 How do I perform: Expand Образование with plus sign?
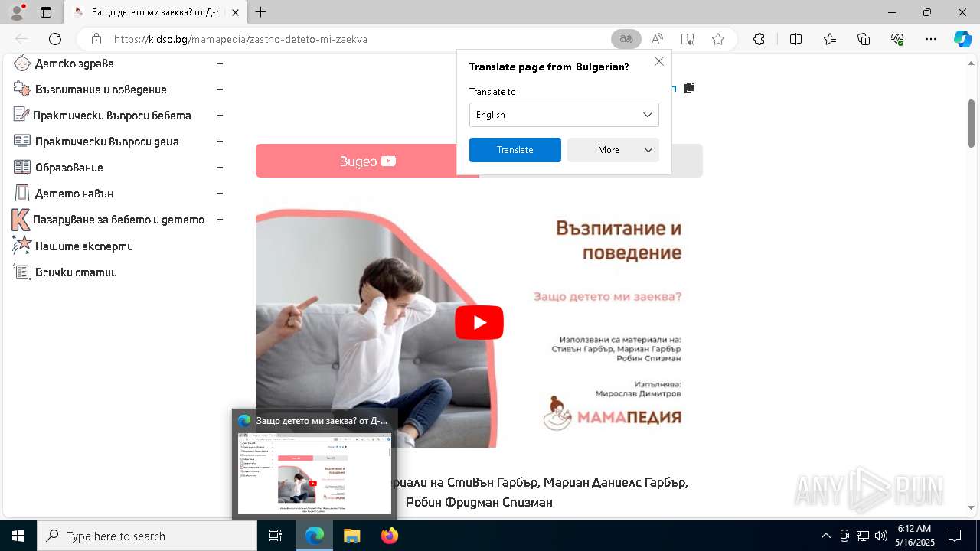pos(220,168)
